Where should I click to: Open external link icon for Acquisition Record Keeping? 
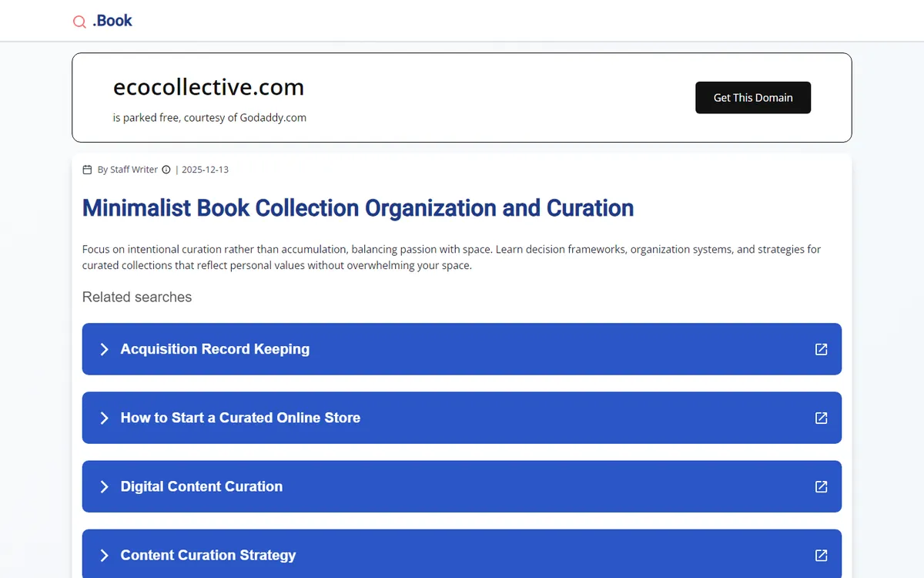coord(821,349)
